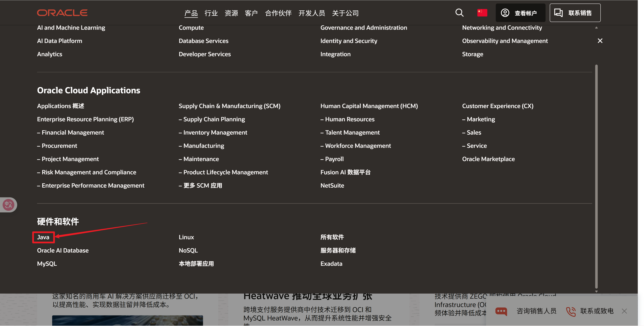
Task: Click the 查看帐户 account button
Action: [x=520, y=13]
